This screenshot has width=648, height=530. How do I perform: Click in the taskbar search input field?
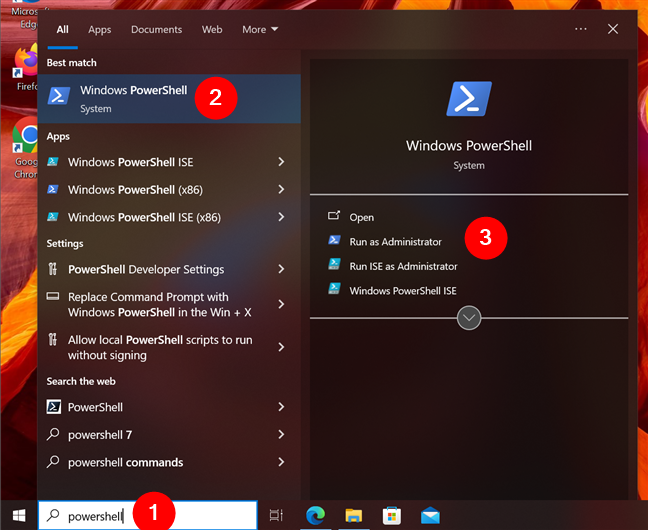(x=148, y=516)
